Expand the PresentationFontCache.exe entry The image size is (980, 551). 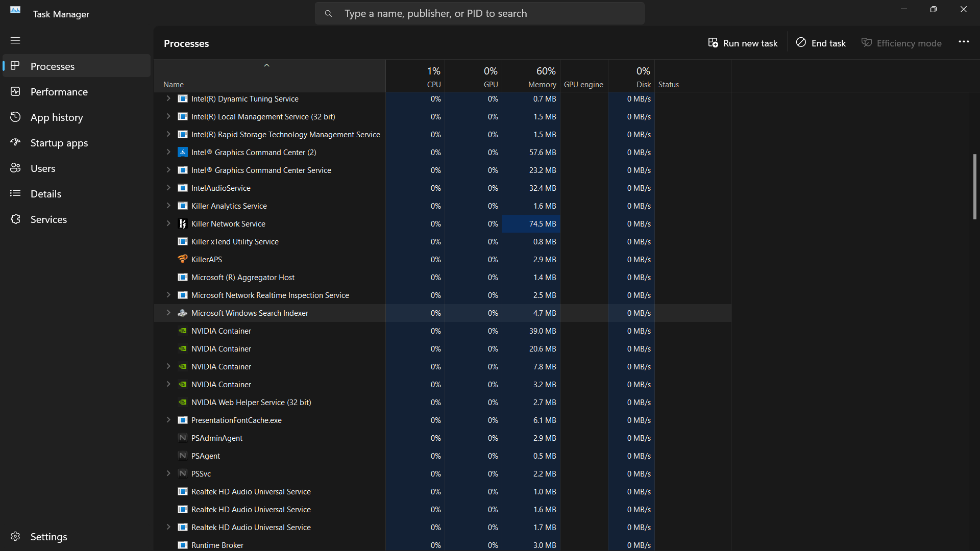[x=168, y=420]
